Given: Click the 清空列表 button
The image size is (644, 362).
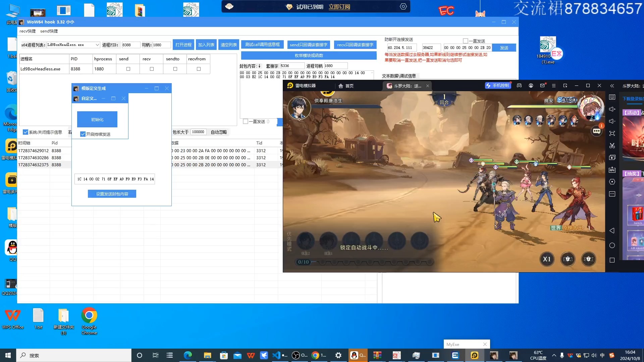Looking at the screenshot, I should tap(229, 45).
